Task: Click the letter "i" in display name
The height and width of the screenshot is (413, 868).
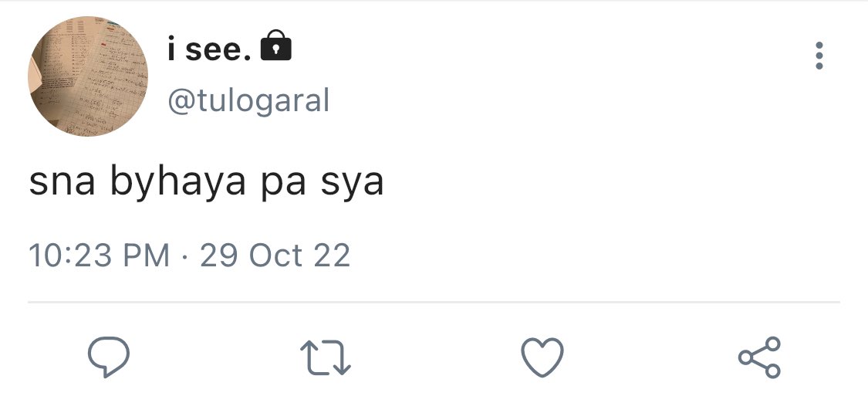Action: tap(171, 50)
